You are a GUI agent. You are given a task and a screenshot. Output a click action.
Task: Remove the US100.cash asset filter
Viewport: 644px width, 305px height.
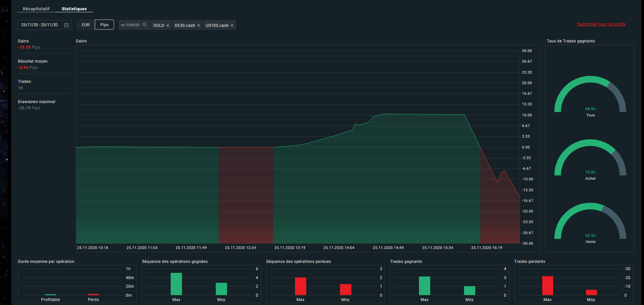coord(232,26)
